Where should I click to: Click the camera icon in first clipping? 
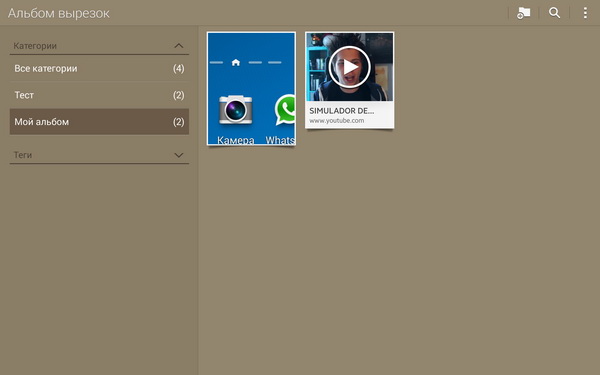click(235, 110)
